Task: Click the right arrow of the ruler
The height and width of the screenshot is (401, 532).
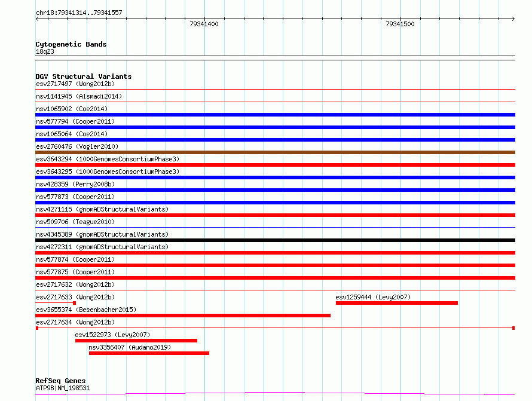Action: coord(513,19)
